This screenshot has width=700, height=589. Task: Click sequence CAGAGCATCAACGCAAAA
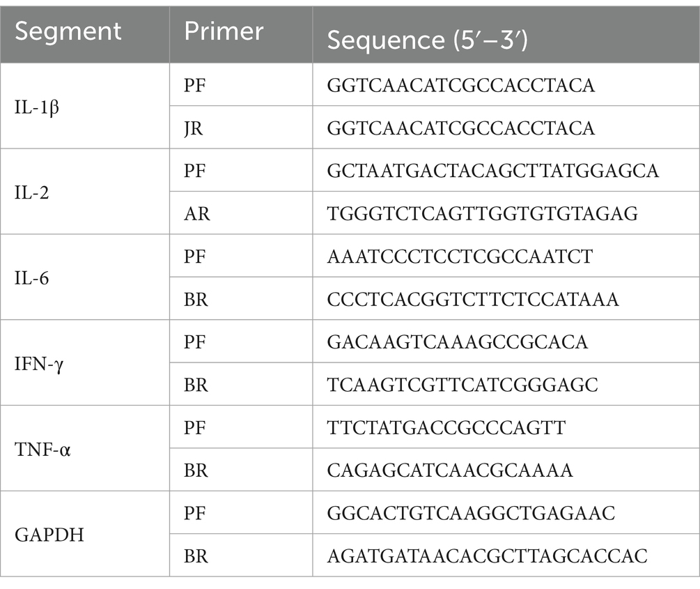[449, 471]
